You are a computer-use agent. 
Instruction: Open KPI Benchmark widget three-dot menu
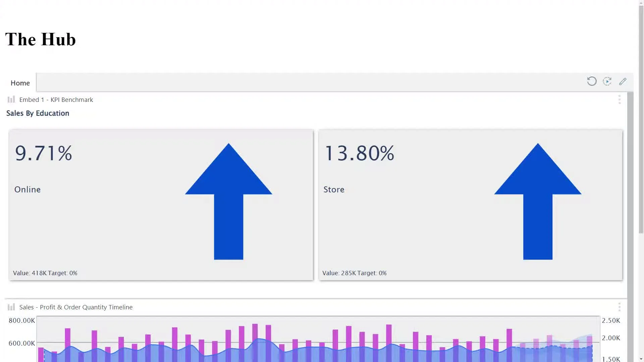(620, 100)
